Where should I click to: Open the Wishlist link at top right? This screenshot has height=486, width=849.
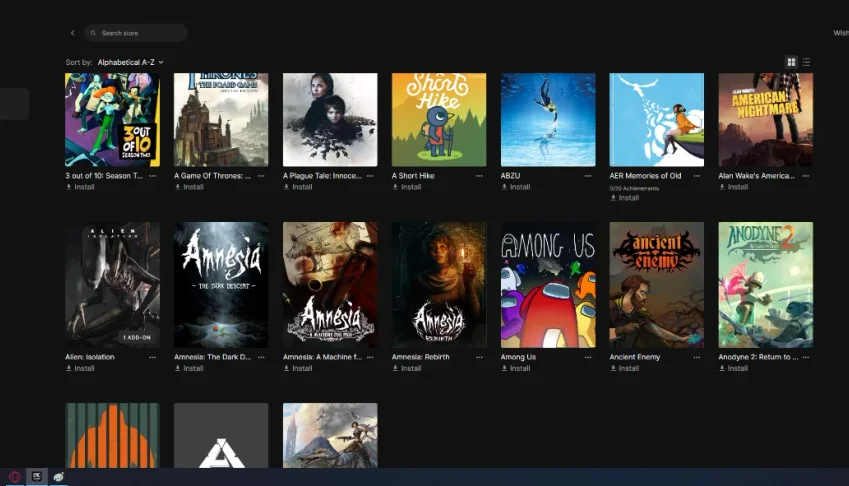click(841, 33)
